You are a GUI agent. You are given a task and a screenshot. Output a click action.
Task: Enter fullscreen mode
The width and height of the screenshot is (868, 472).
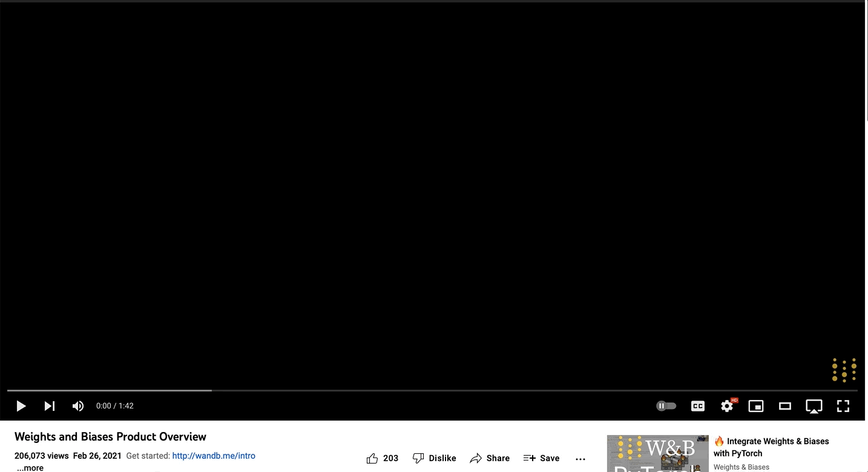click(843, 406)
